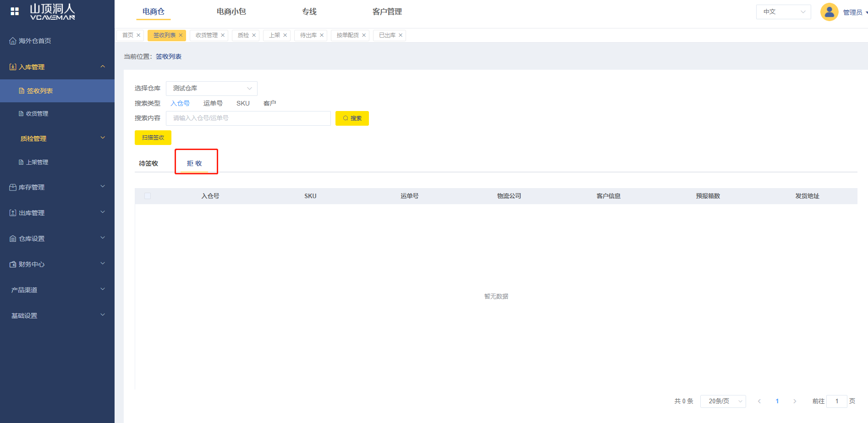Switch to the 待签收 tab

point(148,163)
